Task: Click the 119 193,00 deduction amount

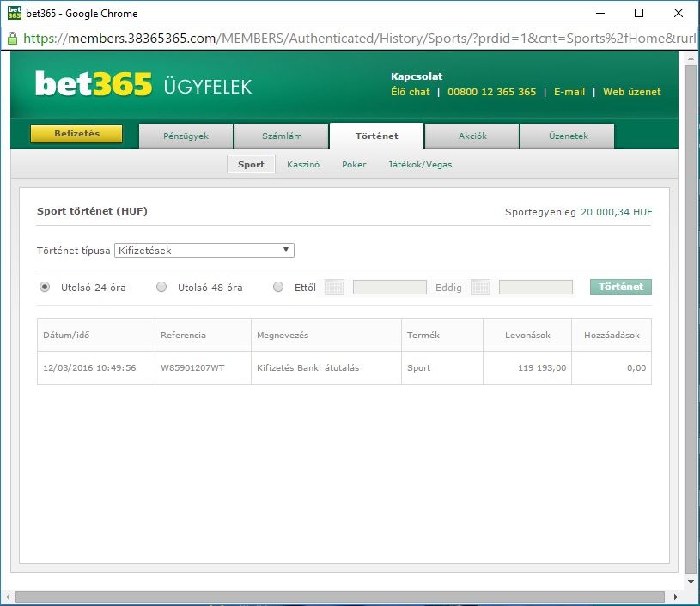Action: tap(542, 367)
